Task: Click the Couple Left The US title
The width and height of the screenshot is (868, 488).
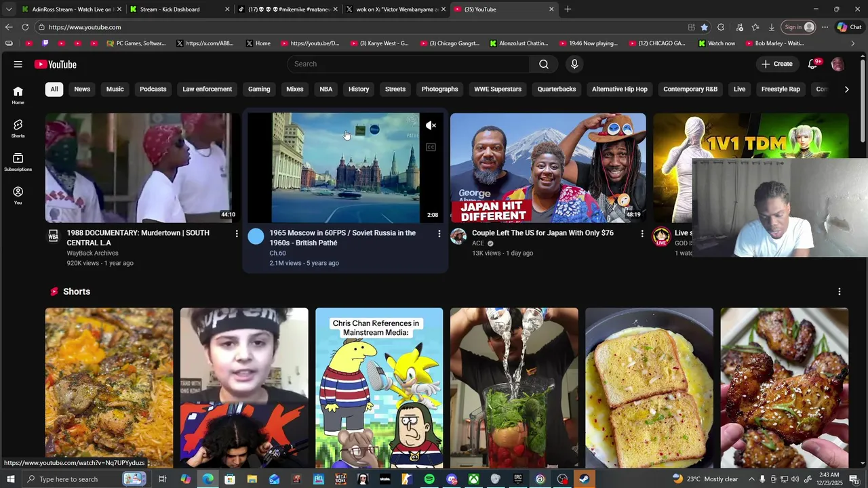Action: point(542,233)
